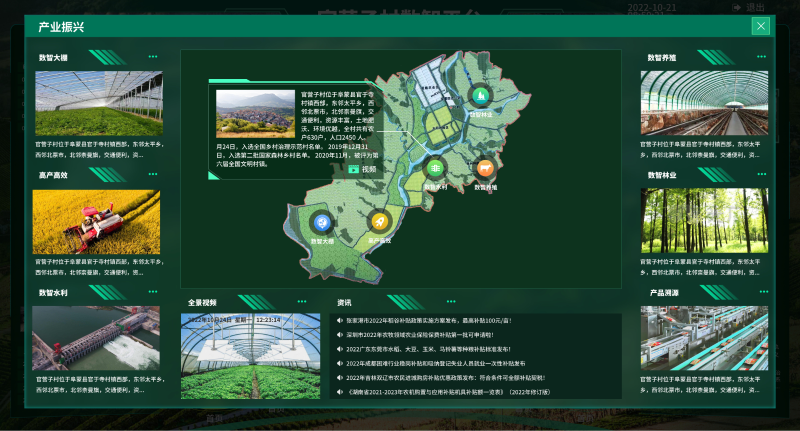Expand more options for 数智大棚 panel
800x431 pixels.
coord(153,57)
